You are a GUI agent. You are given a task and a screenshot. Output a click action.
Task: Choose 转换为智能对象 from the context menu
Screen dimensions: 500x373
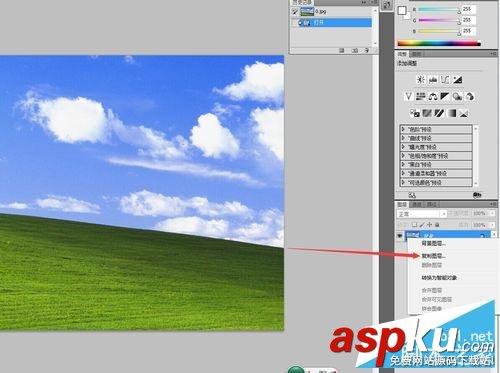(439, 278)
